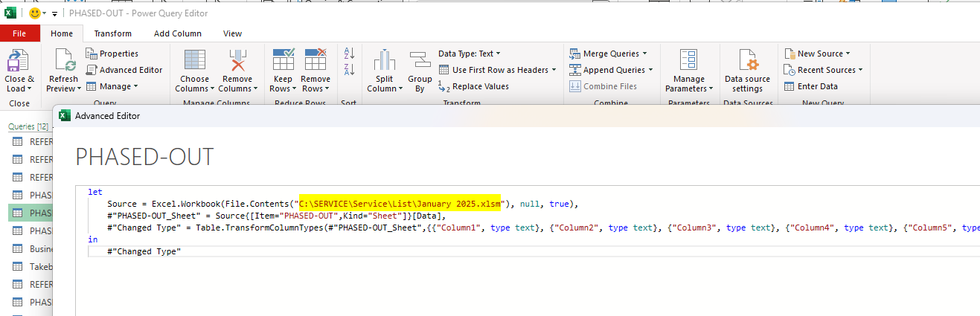
Task: Switch to the Add Column tab
Action: tap(178, 33)
